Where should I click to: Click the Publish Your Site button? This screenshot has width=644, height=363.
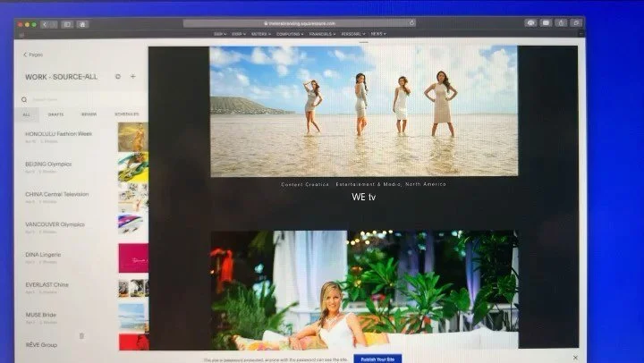click(377, 359)
